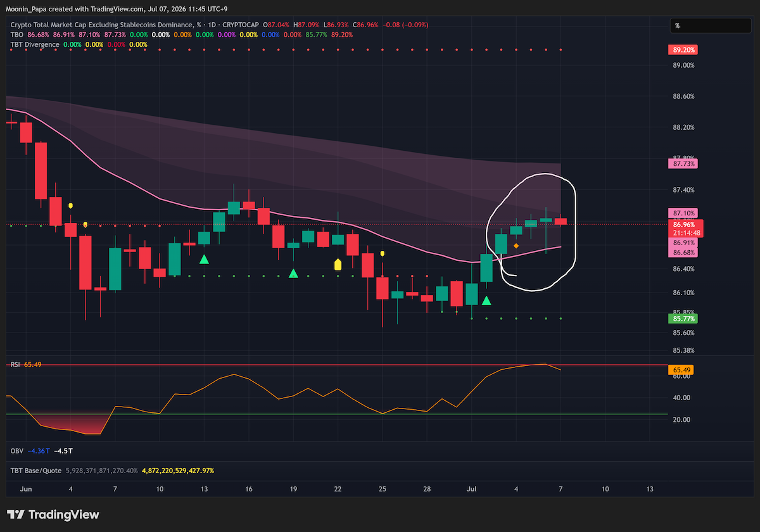This screenshot has height=532, width=760.
Task: Click the red 89.20% price label
Action: click(682, 49)
